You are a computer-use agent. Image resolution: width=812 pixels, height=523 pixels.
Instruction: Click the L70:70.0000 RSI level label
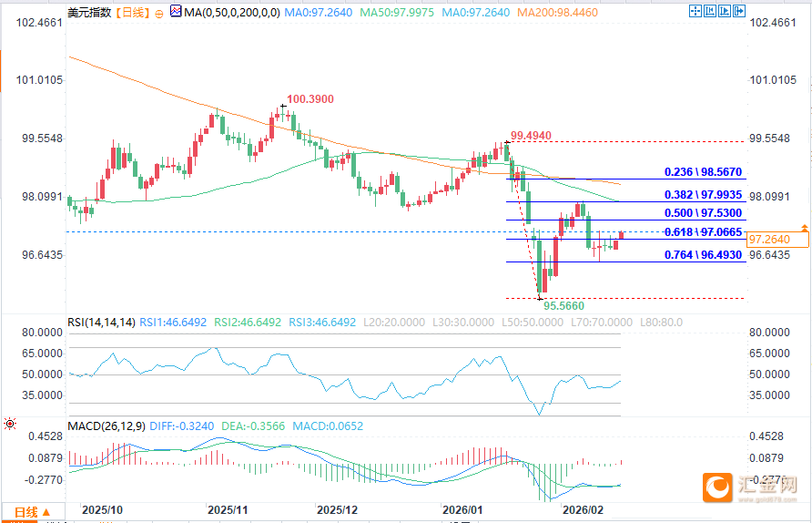[x=602, y=323]
